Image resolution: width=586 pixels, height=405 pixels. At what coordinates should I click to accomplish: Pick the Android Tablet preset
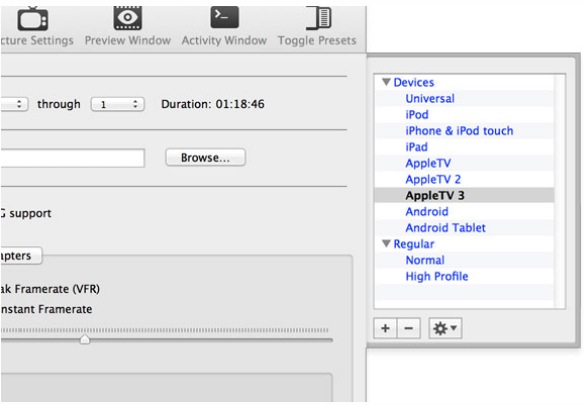464,228
